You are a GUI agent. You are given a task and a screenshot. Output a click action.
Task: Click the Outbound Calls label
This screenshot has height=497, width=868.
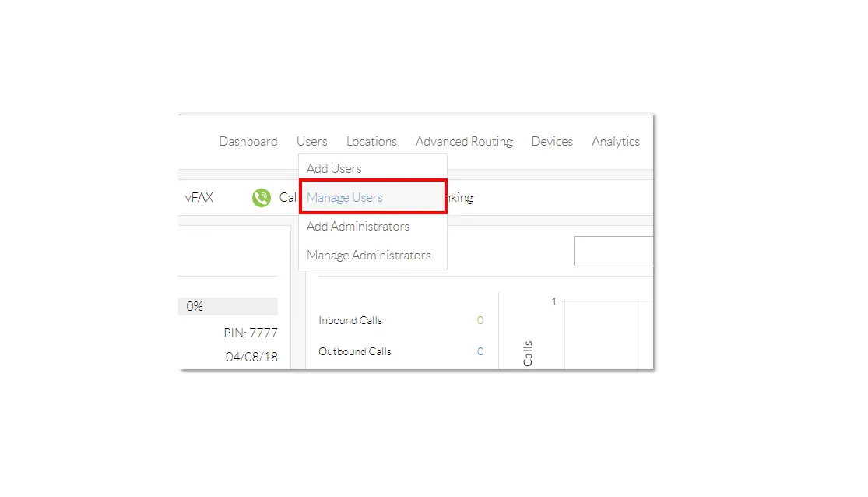click(x=355, y=351)
